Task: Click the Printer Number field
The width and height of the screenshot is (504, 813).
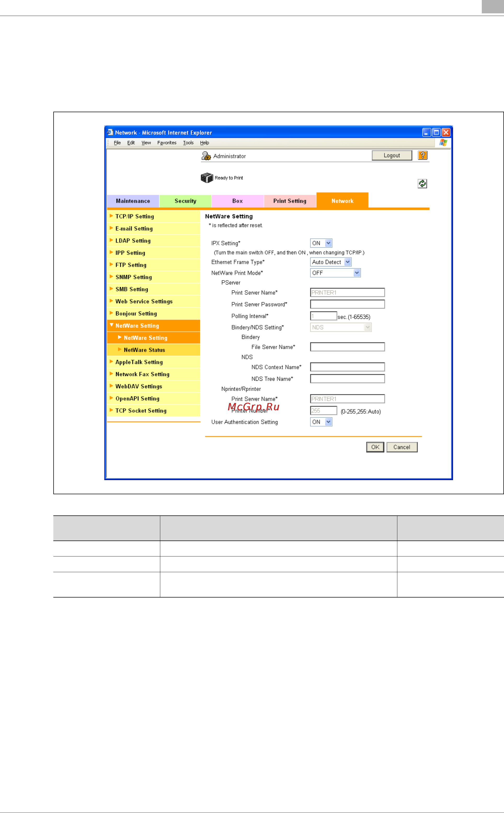Action: coord(323,411)
